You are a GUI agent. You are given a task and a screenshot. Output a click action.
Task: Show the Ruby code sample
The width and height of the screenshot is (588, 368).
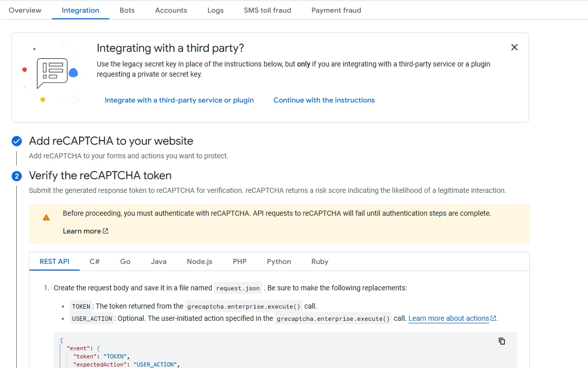[x=320, y=261]
